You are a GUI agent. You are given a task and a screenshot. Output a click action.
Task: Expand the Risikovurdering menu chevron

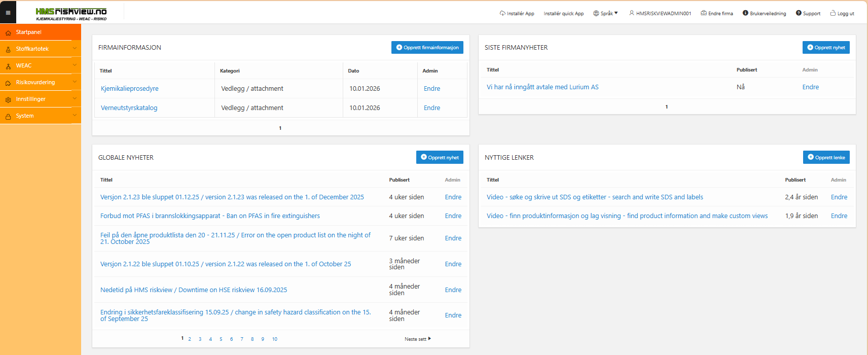(x=75, y=82)
